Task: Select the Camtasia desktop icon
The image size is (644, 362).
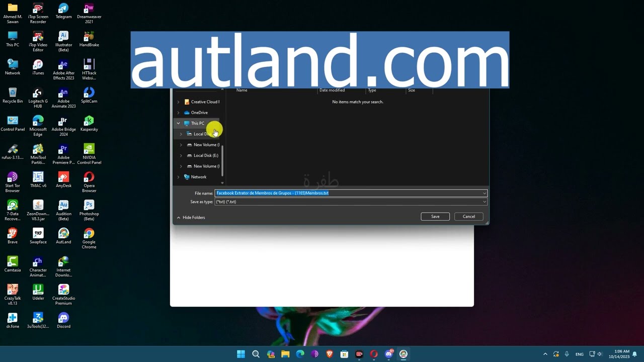Action: point(13,264)
